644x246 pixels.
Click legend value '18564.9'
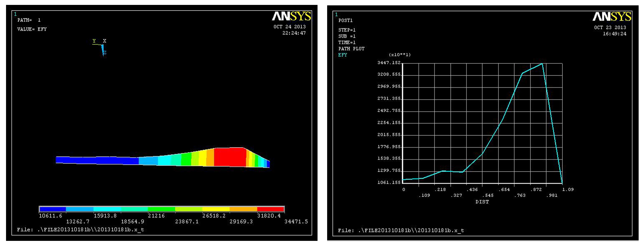point(133,221)
